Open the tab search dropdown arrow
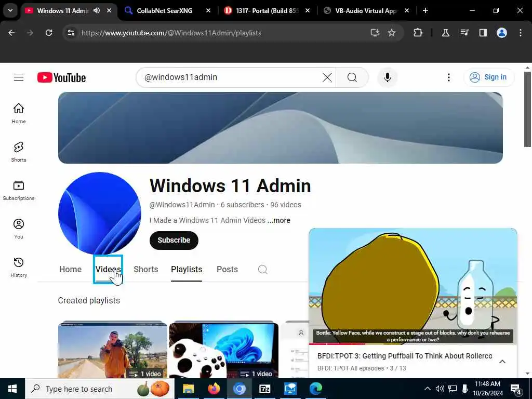The image size is (532, 399). tap(10, 10)
